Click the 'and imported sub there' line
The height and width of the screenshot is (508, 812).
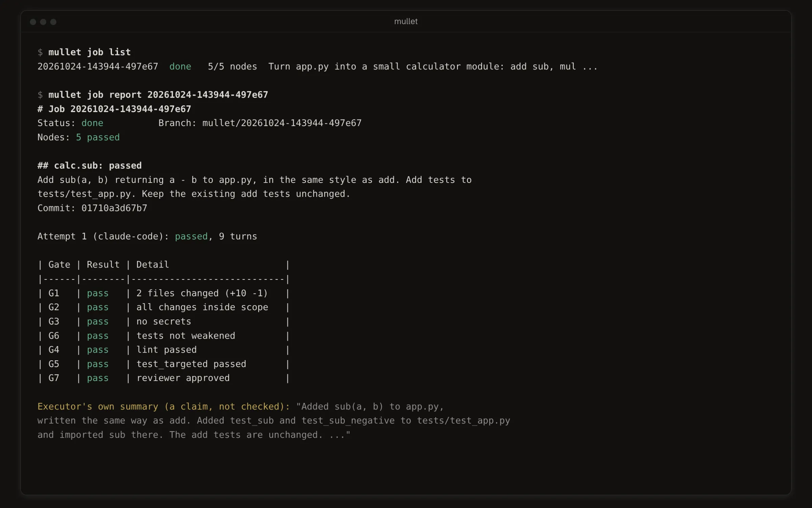coord(194,435)
